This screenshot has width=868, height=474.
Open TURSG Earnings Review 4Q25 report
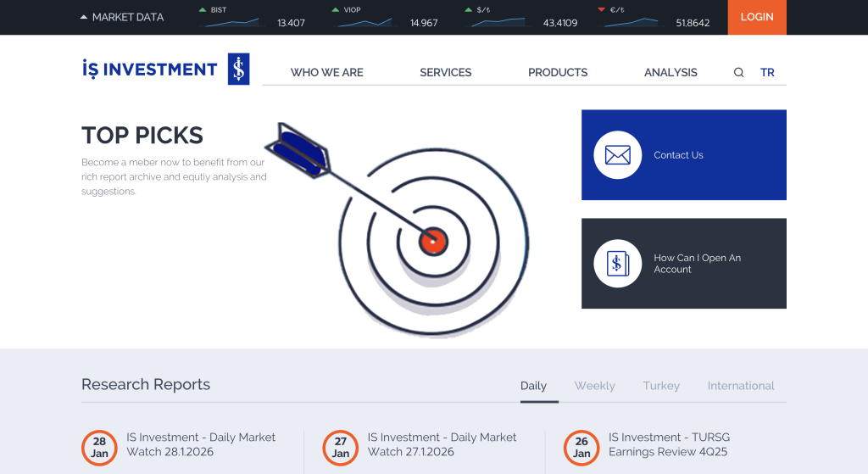point(670,444)
